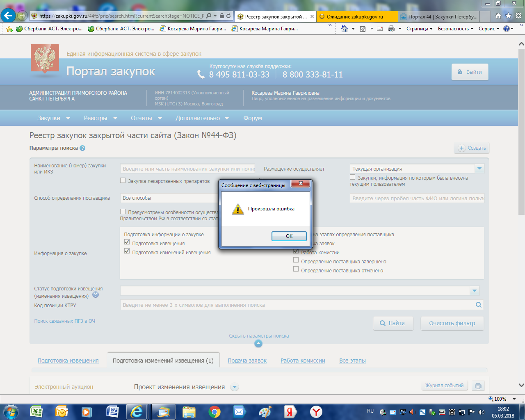Viewport: 525px width, 420px height.
Task: Open Paint from the taskbar
Action: 265,411
